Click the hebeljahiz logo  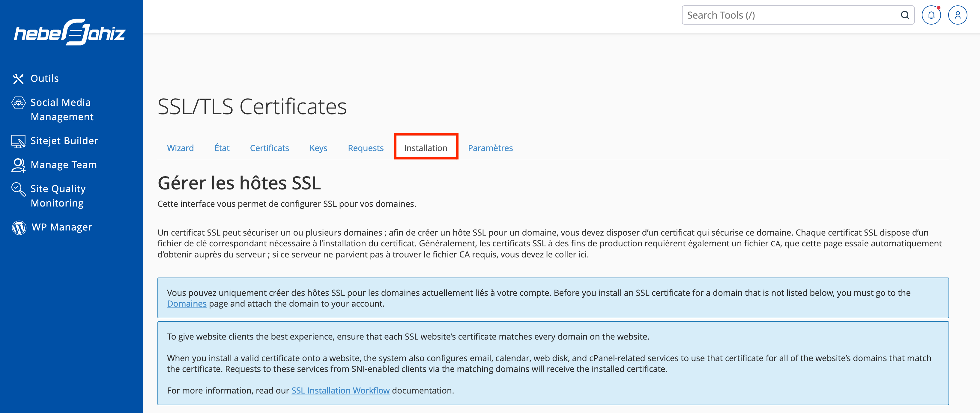point(70,32)
